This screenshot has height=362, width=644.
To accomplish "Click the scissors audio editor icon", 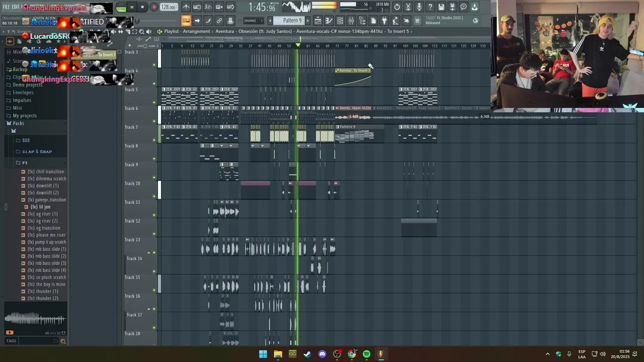I will (409, 7).
